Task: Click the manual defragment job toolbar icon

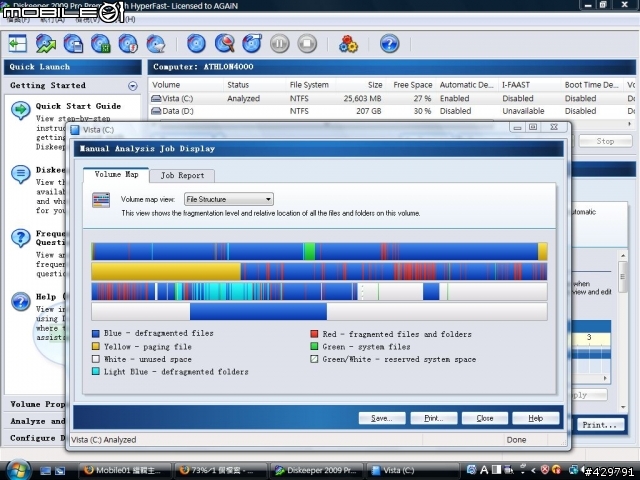Action: [x=73, y=44]
